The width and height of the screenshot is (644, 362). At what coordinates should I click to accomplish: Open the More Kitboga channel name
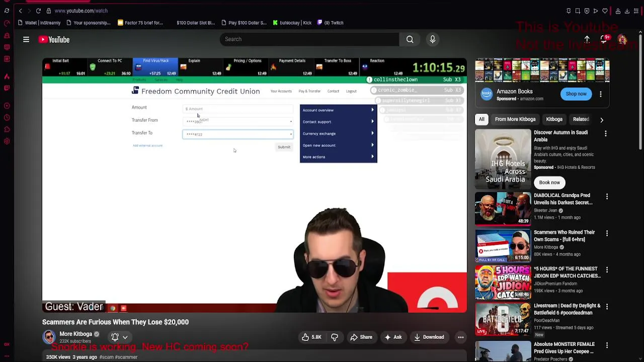click(76, 334)
